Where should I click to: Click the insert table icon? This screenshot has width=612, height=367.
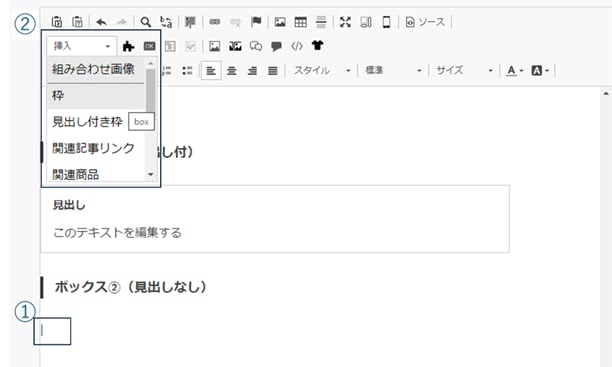pyautogui.click(x=301, y=22)
